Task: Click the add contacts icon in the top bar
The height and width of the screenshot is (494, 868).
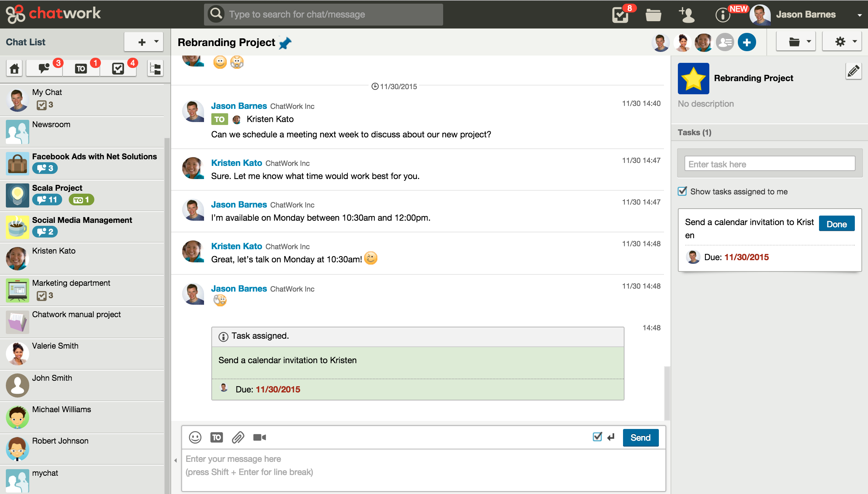Action: pos(687,15)
